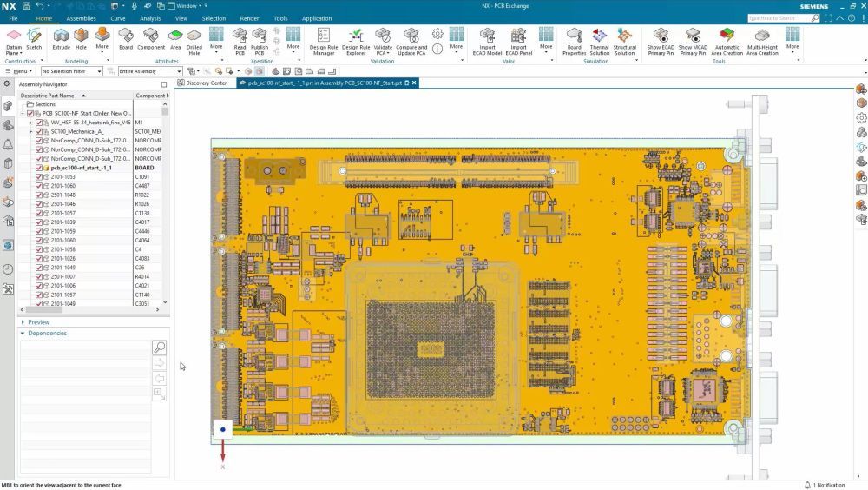Launch the Thermal Solution tool
The height and width of the screenshot is (490, 868).
[599, 42]
